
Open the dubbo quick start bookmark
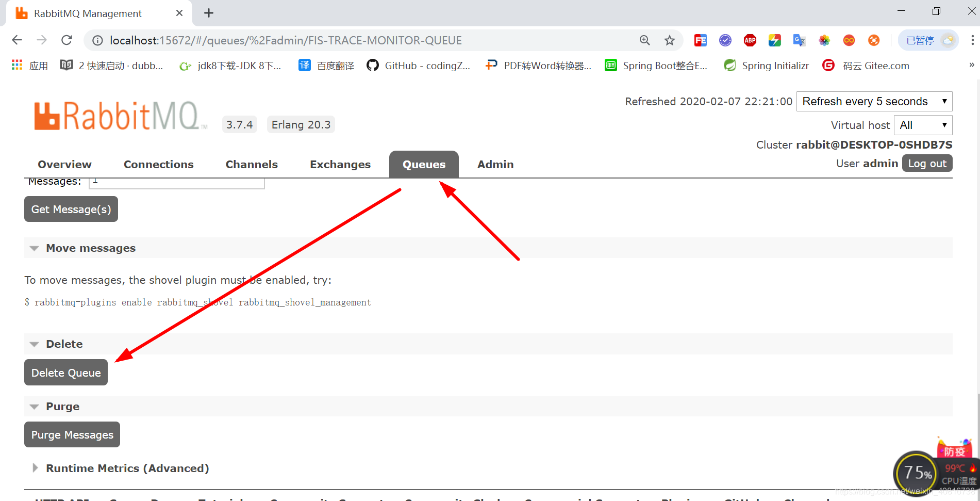pyautogui.click(x=112, y=66)
